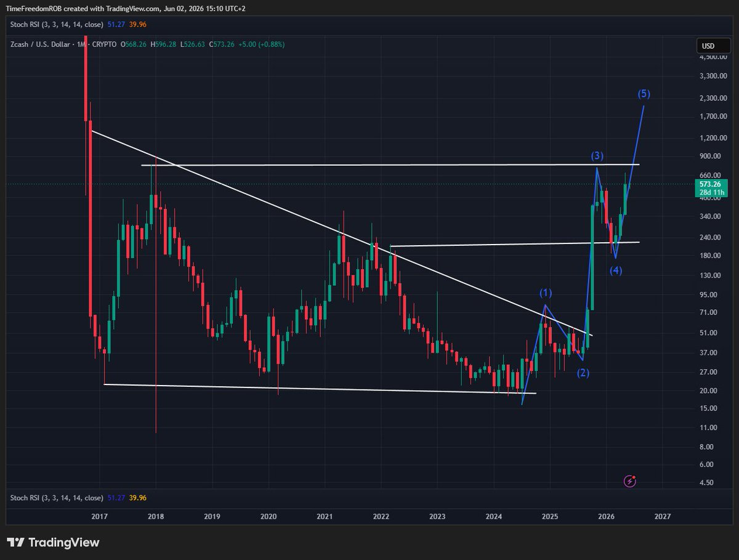
Task: Click the 2020 label on the time axis
Action: [268, 516]
